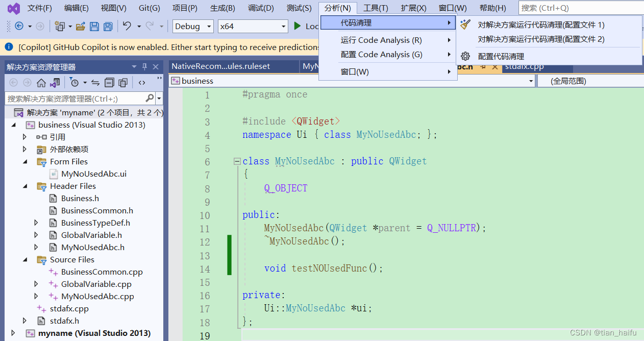Click the Undo icon in the toolbar

[x=126, y=26]
